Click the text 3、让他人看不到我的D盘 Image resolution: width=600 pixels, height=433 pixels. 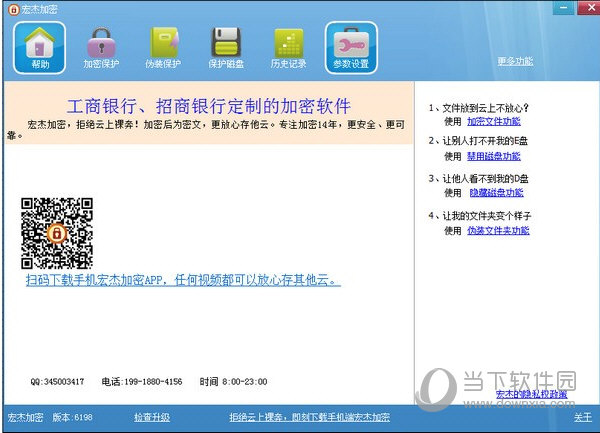point(479,178)
